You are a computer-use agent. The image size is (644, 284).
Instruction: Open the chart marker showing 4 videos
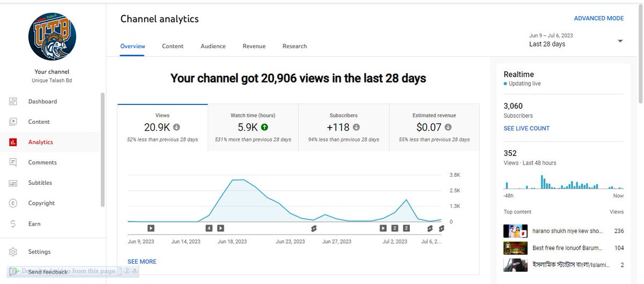pyautogui.click(x=209, y=228)
